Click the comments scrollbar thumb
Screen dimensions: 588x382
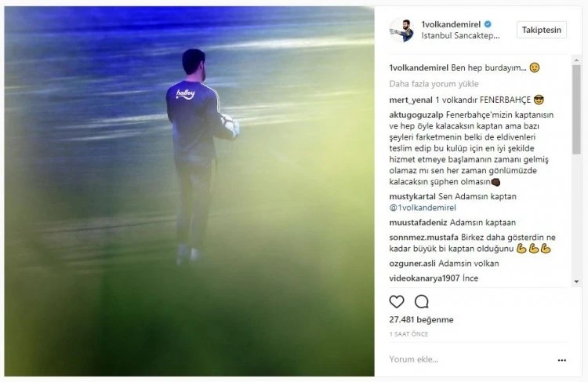[x=576, y=110]
